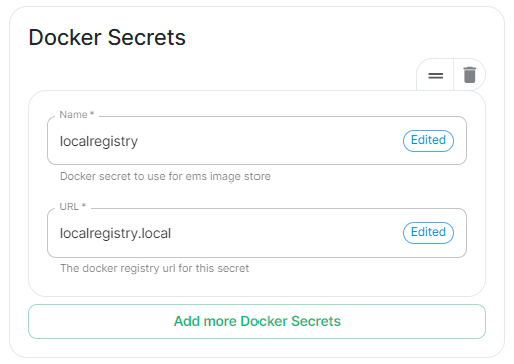Viewport: 514px width, 364px height.
Task: Click blank space below URL helper text
Action: [257, 285]
